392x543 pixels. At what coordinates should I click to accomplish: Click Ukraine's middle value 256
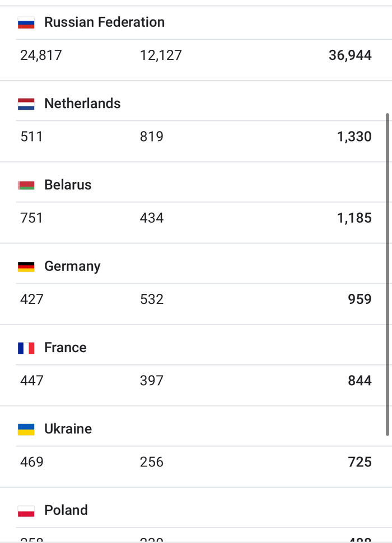point(152,462)
